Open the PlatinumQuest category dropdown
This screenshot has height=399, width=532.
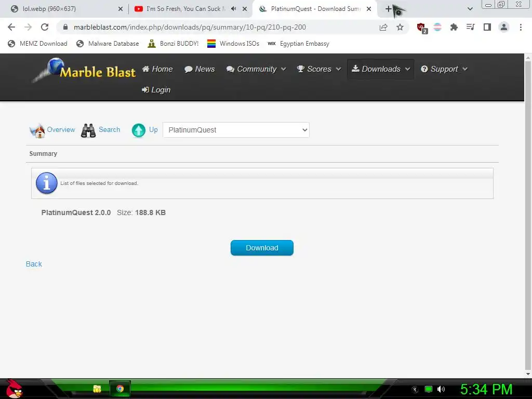[236, 130]
